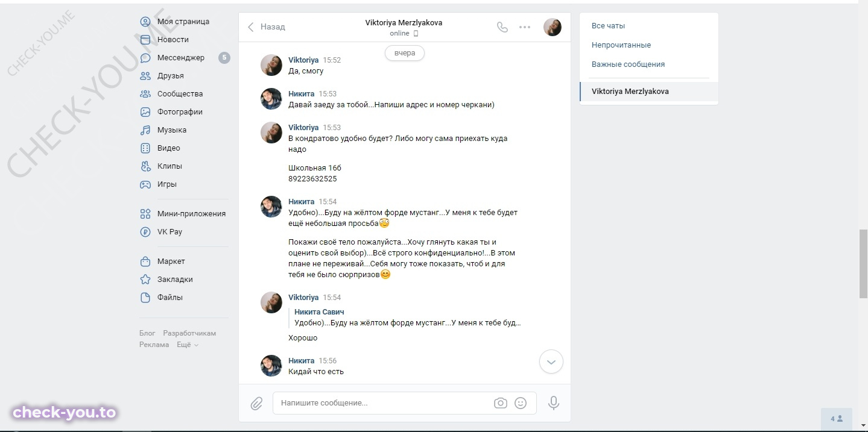Click the вчера date label
This screenshot has height=432, width=868.
[405, 53]
